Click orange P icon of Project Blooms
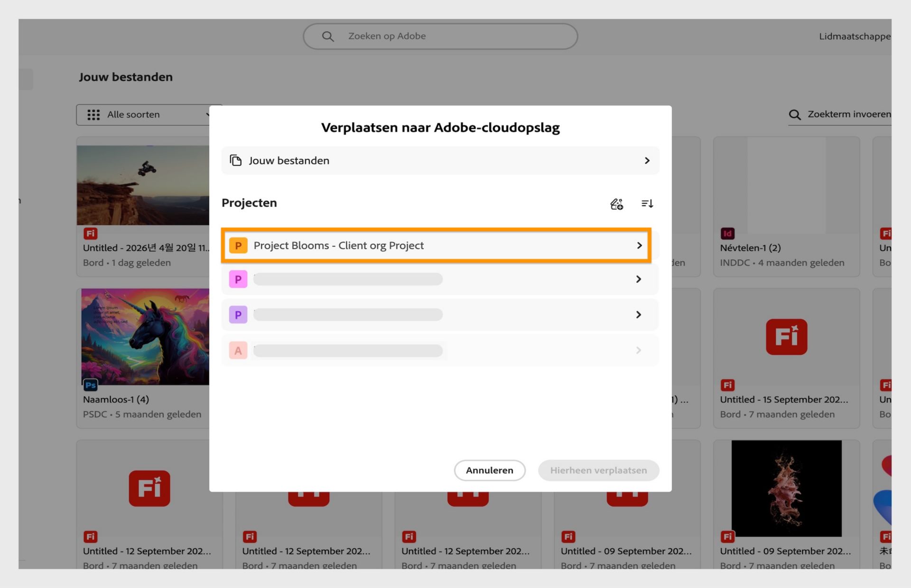The height and width of the screenshot is (588, 911). tap(238, 246)
